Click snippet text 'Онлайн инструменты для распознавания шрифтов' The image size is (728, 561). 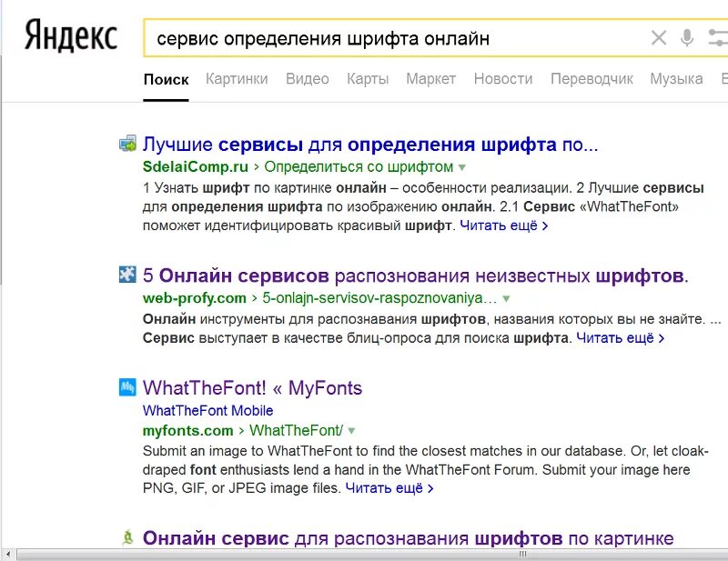314,319
